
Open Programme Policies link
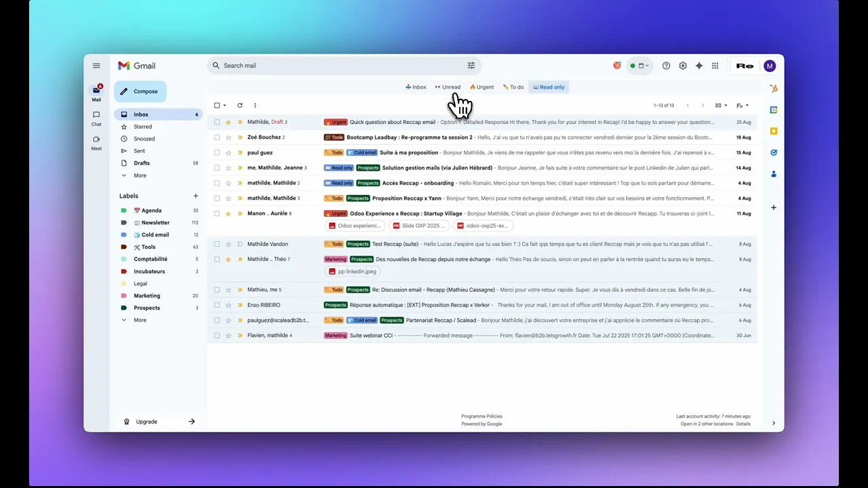(481, 416)
